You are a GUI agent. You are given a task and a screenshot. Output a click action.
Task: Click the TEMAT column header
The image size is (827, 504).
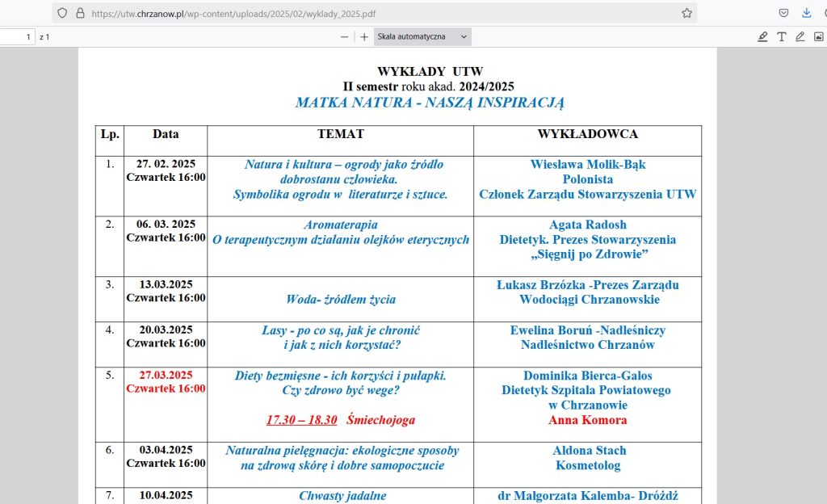tap(340, 134)
